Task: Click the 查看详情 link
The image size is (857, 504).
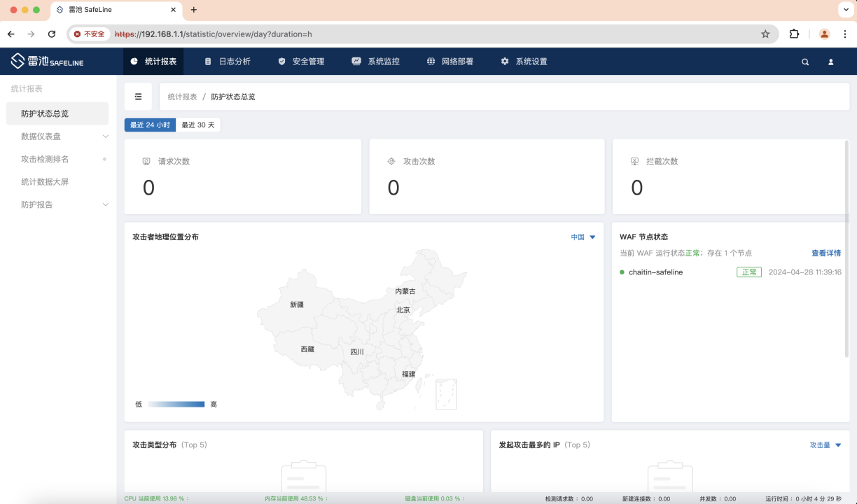Action: click(825, 253)
